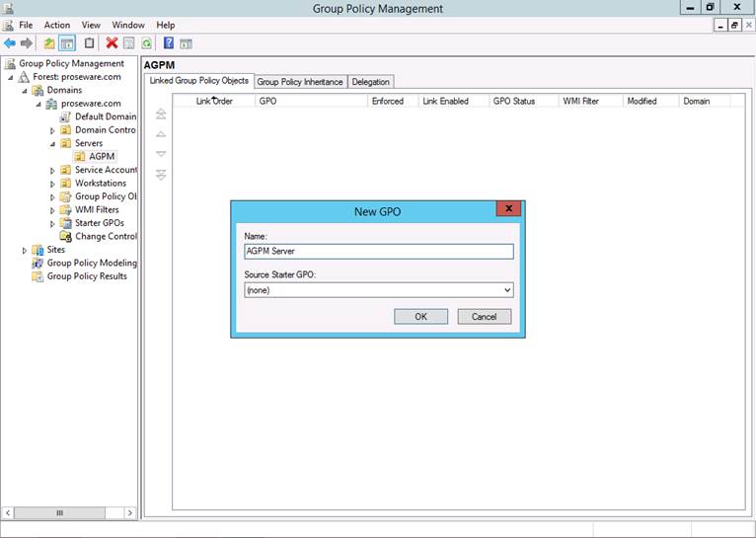Click the Refresh toolbar icon
756x538 pixels.
pyautogui.click(x=146, y=43)
